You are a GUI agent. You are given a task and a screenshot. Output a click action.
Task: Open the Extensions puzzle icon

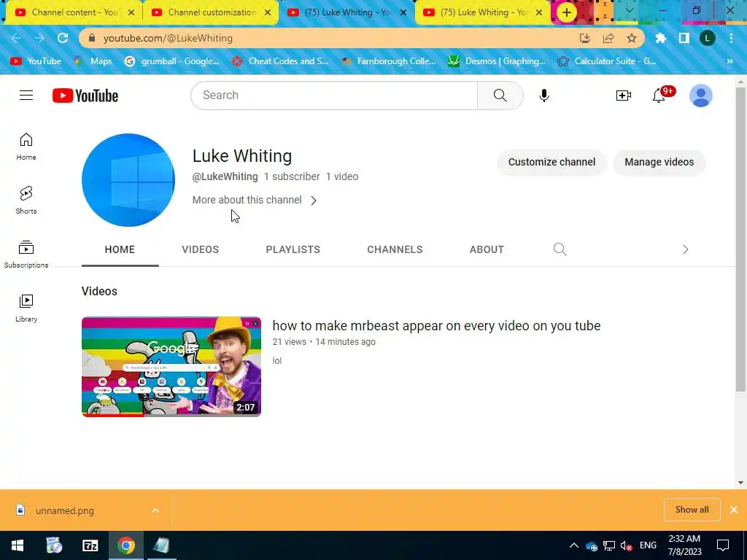[660, 38]
